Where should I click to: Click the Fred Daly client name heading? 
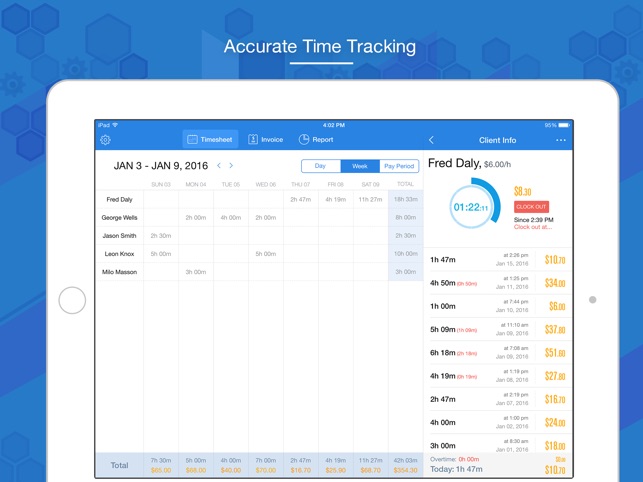coord(454,163)
